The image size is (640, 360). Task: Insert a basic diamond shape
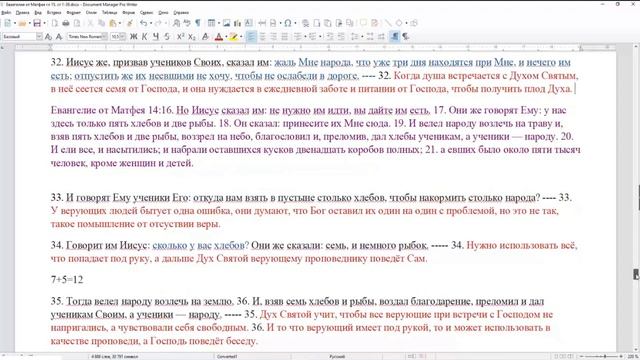click(399, 23)
